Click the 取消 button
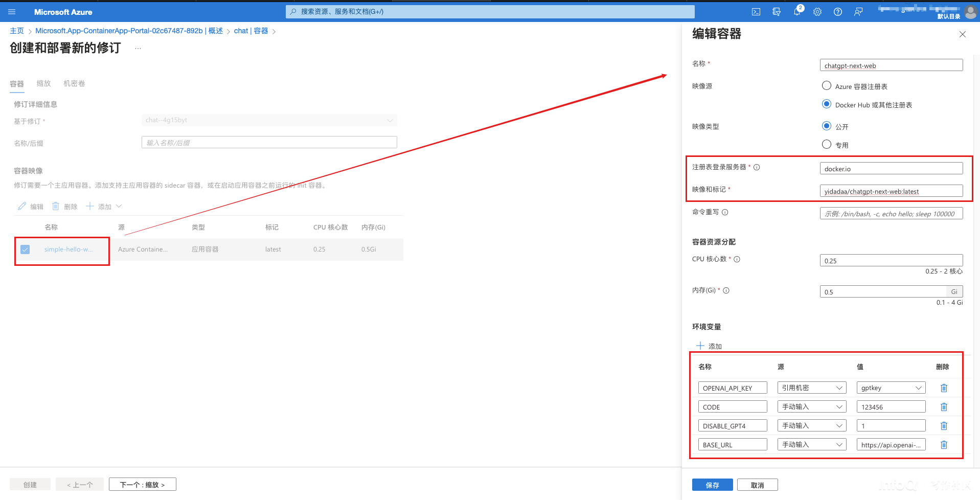980x500 pixels. tap(757, 485)
